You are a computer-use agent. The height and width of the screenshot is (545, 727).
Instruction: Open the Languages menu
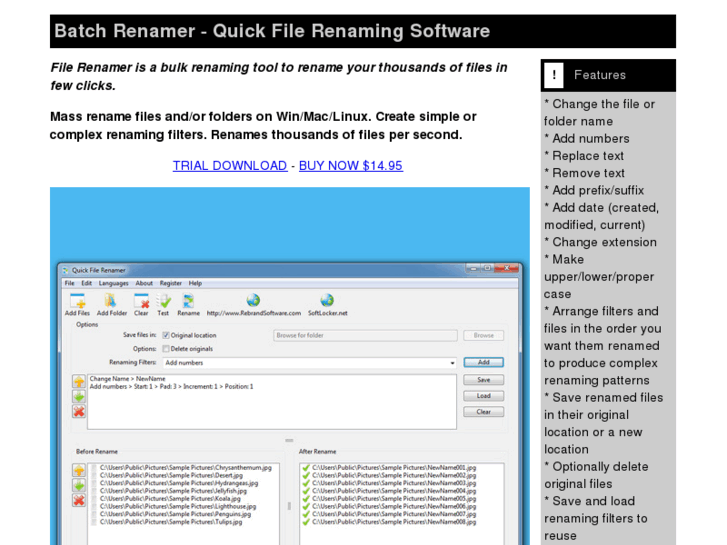pyautogui.click(x=114, y=283)
